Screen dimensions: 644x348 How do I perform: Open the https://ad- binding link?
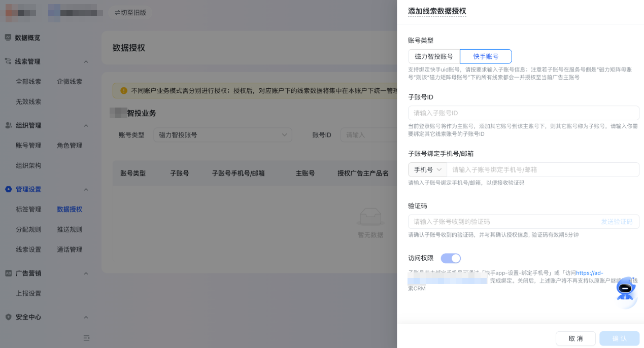tap(590, 273)
